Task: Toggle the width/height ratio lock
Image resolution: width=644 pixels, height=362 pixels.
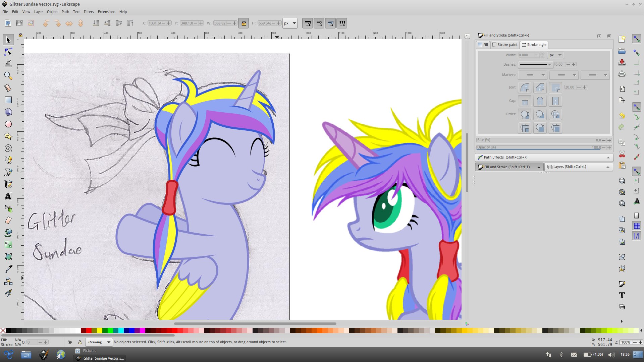Action: [244, 23]
